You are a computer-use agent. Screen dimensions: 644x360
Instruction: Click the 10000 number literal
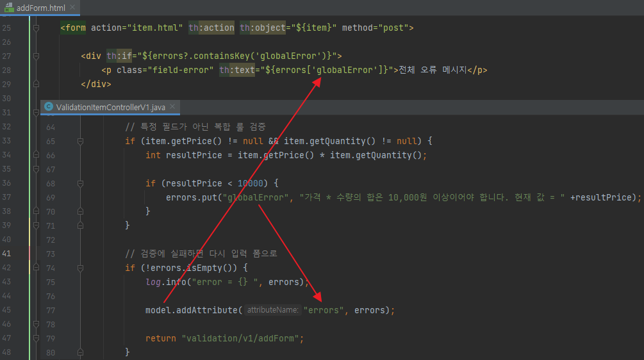click(250, 183)
